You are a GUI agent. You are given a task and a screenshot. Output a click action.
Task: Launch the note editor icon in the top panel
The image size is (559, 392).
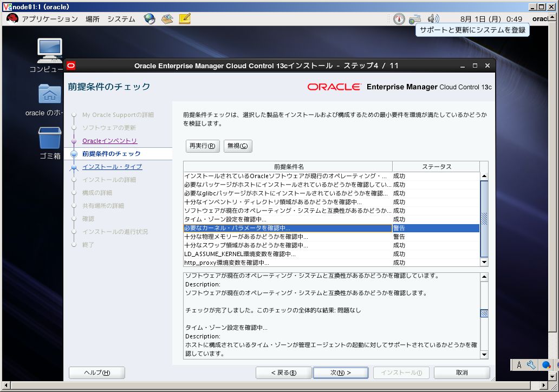point(185,18)
